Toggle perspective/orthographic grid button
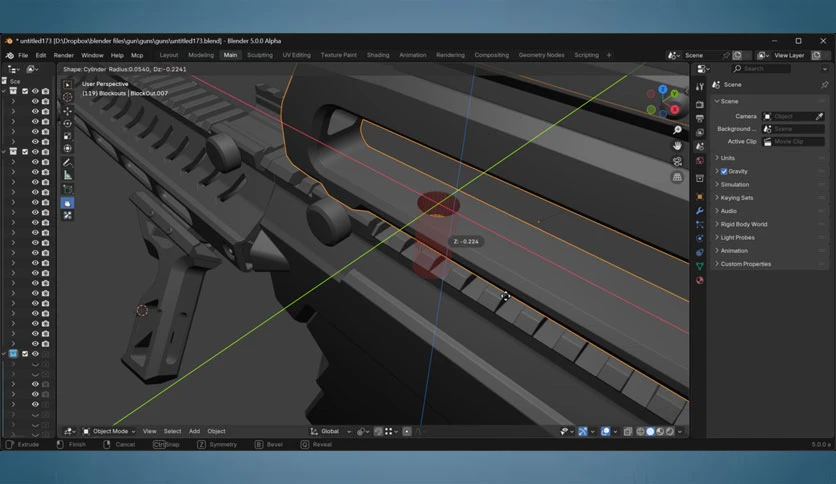This screenshot has height=484, width=836. pos(677,177)
